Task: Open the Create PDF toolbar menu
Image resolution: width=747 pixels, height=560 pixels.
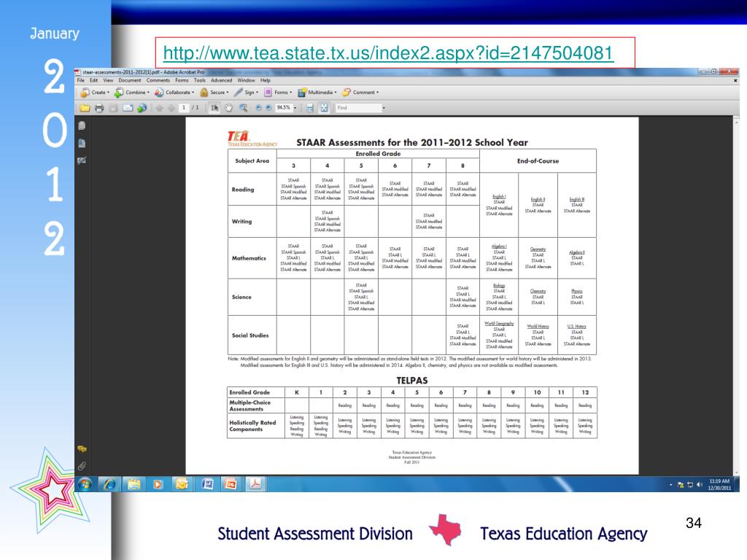Action: click(x=95, y=93)
